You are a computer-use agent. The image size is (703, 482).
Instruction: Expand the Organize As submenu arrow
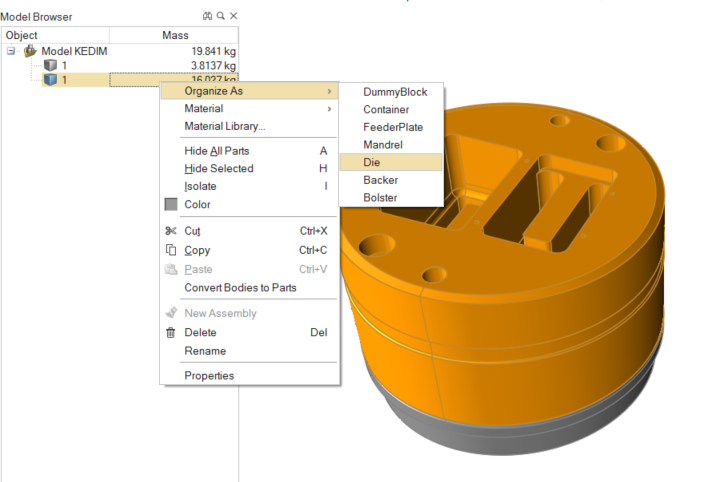329,91
